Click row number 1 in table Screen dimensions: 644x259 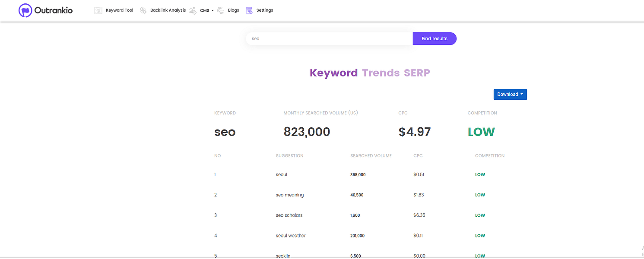point(215,175)
